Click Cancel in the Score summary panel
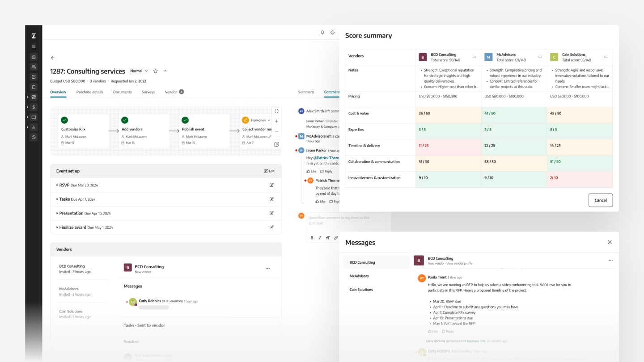Image resolution: width=644 pixels, height=362 pixels. pyautogui.click(x=601, y=200)
